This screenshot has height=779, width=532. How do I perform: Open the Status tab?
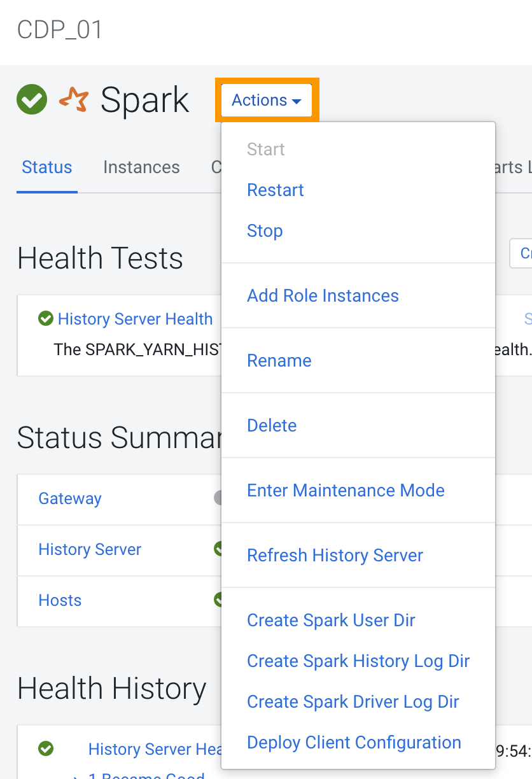point(47,167)
